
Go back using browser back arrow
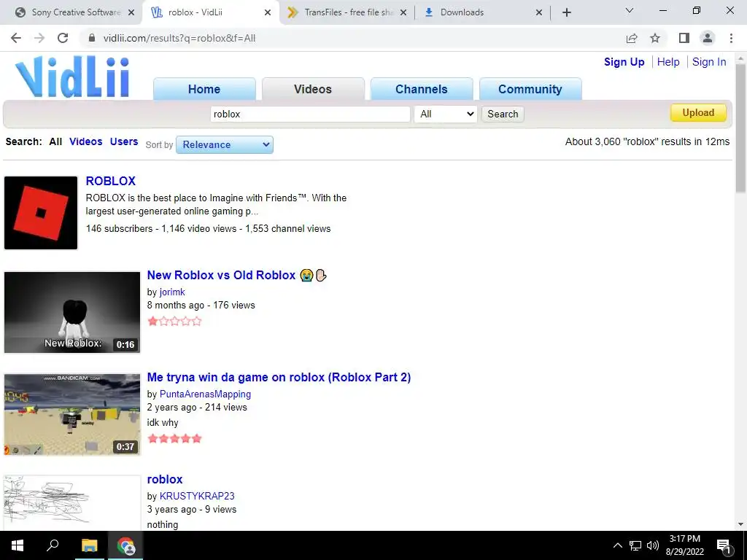point(16,38)
